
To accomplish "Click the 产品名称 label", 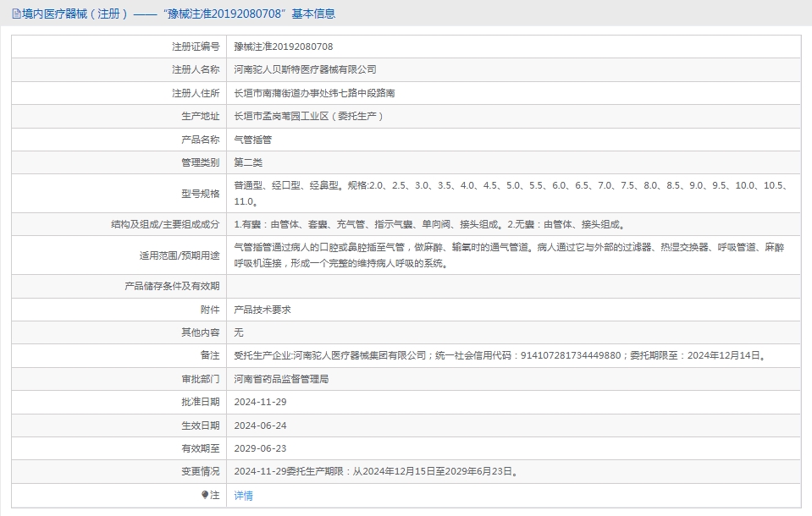I will point(201,140).
